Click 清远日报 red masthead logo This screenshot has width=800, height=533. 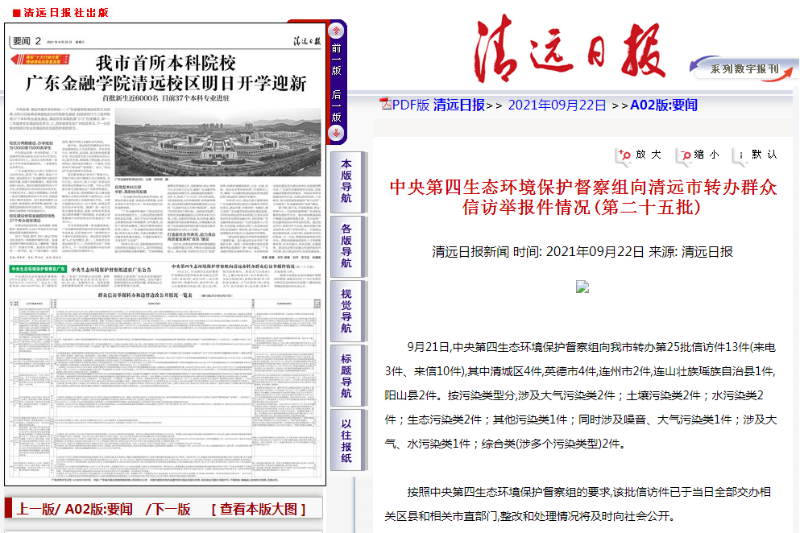point(570,48)
